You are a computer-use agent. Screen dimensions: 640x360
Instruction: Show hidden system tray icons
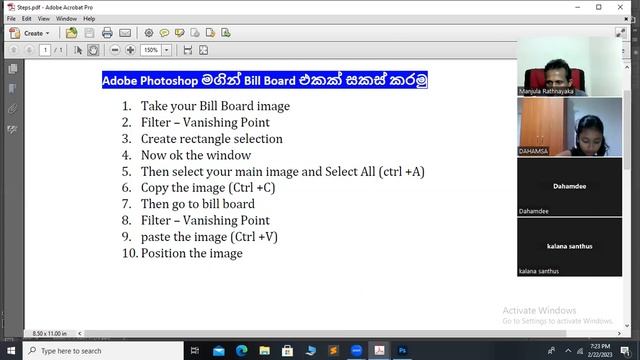pyautogui.click(x=568, y=351)
